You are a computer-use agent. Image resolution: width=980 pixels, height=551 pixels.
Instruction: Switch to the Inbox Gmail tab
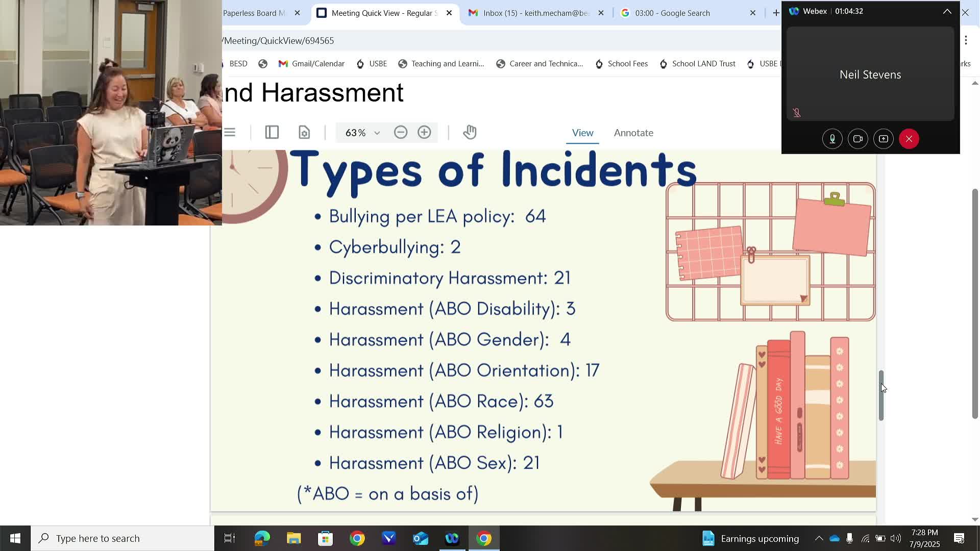tap(536, 13)
